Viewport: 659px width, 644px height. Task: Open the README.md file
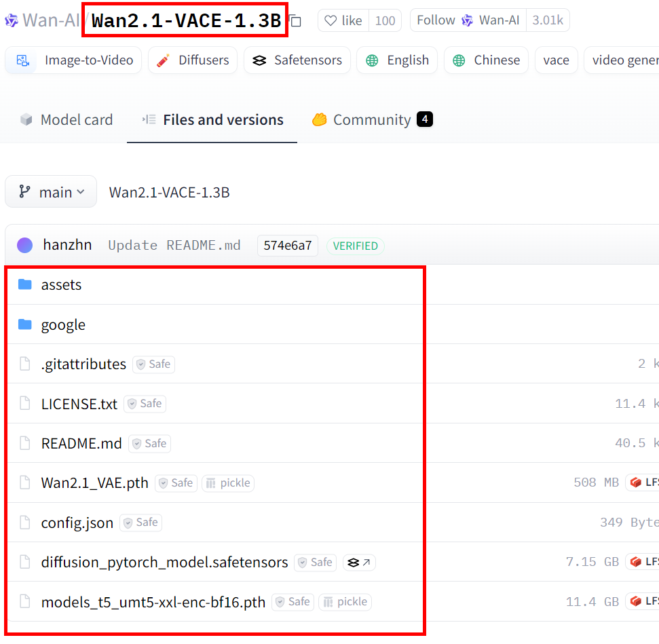(x=81, y=444)
